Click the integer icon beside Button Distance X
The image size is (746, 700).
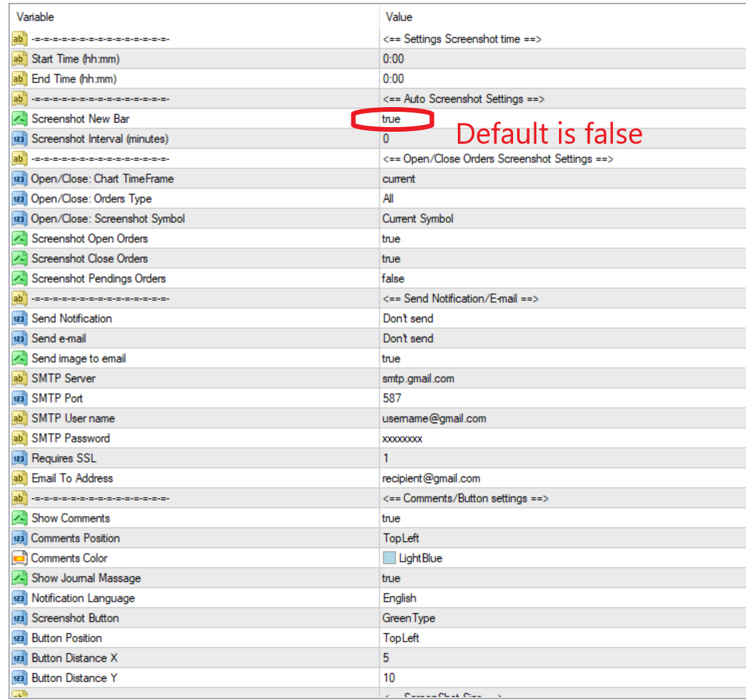point(19,658)
